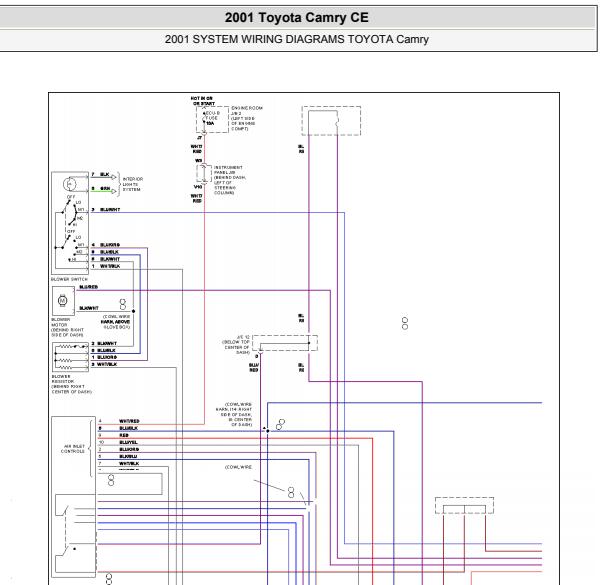Viewport: 602px width, 585px height.
Task: Click the "8 GRN" wire label
Action: point(101,188)
